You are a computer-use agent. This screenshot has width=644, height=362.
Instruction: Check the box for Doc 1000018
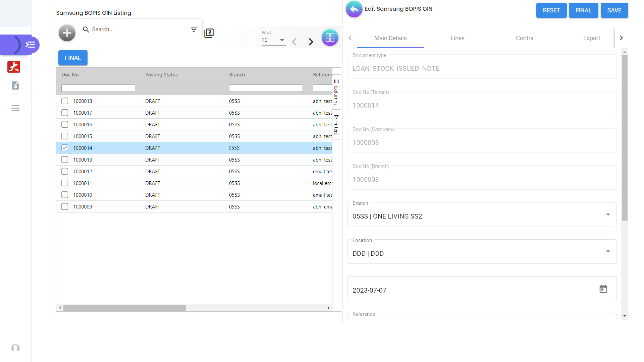[65, 101]
